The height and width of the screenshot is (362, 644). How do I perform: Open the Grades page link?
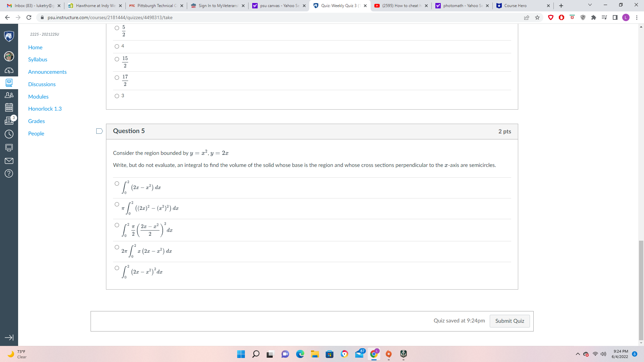tap(36, 121)
